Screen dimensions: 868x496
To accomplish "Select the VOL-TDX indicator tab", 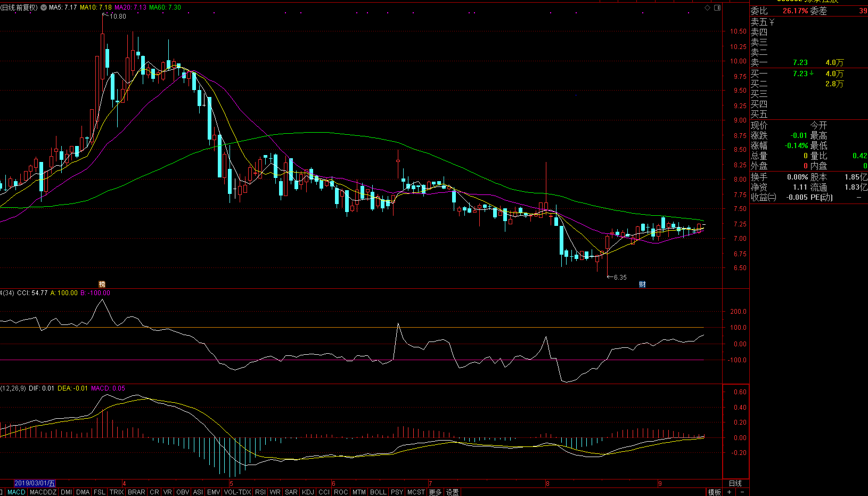I will 238,492.
